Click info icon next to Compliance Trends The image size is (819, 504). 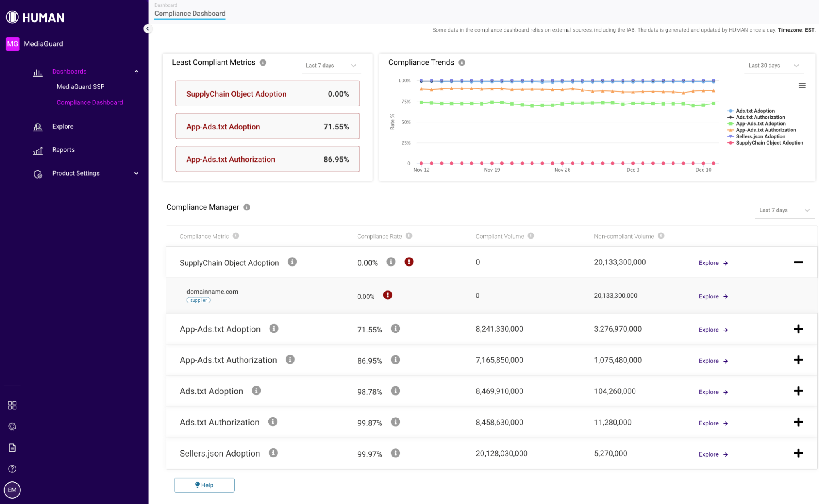tap(462, 63)
